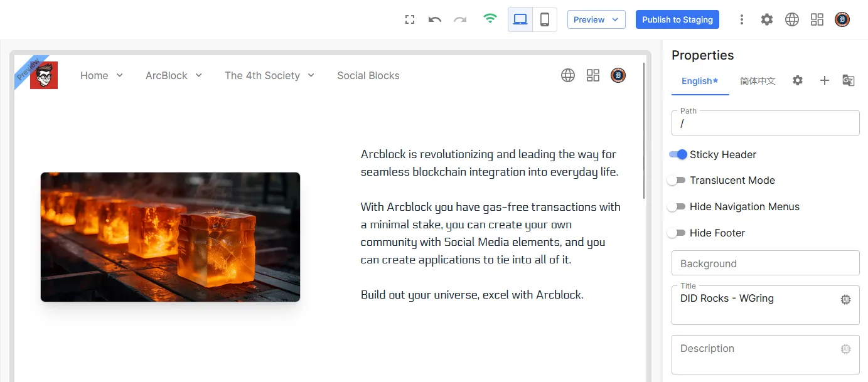The width and height of the screenshot is (868, 382).
Task: Click the site logo in the preview header
Action: point(44,75)
